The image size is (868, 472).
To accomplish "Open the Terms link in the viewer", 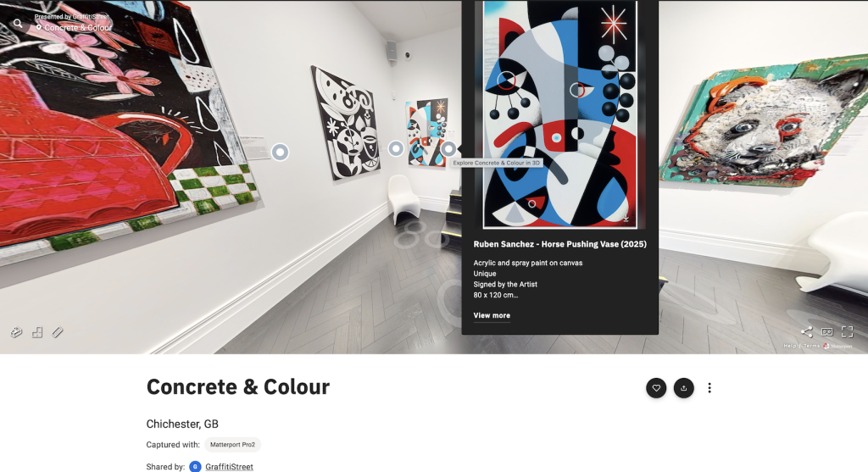I will point(811,346).
